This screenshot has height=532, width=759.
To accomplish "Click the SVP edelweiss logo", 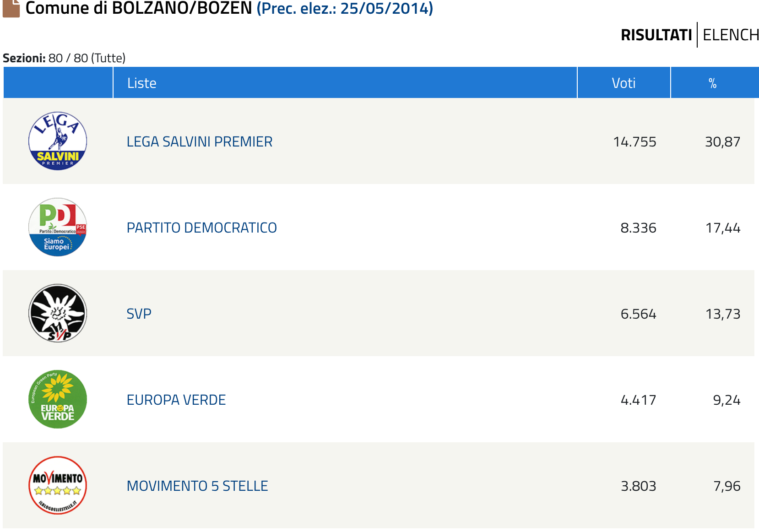I will click(x=58, y=313).
